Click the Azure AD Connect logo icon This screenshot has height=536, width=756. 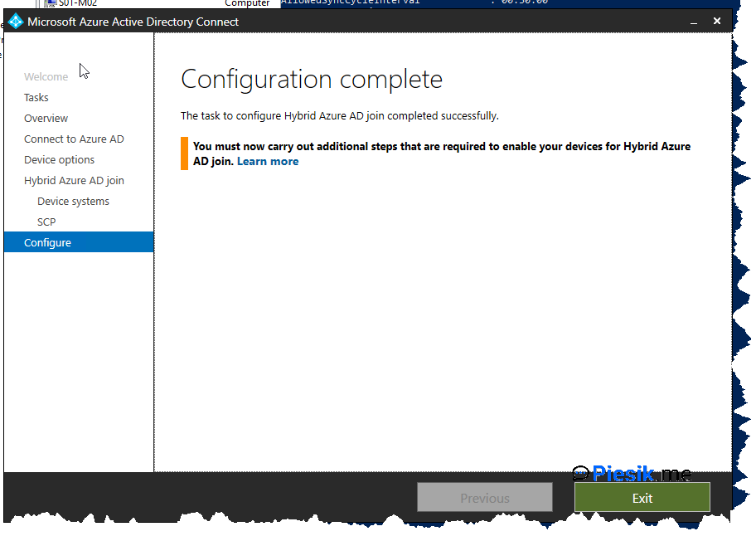coord(15,22)
